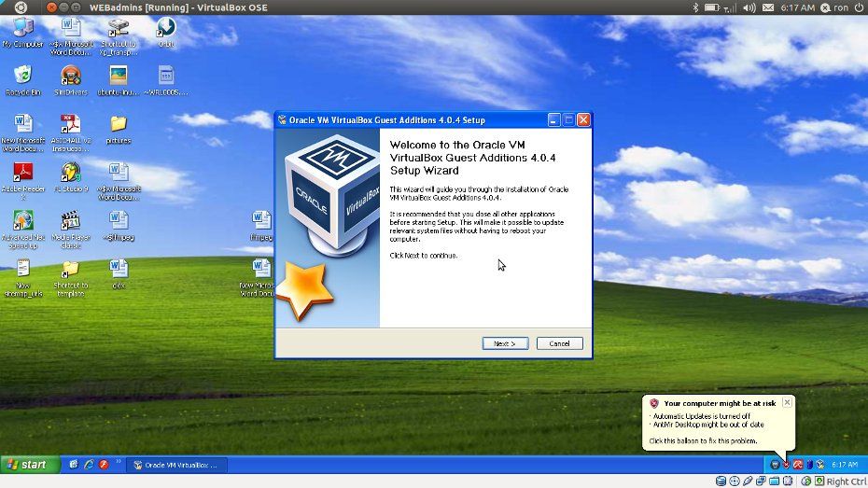Select the Shortcut to Xp_transp desktop icon
This screenshot has height=488, width=868.
pyautogui.click(x=119, y=36)
